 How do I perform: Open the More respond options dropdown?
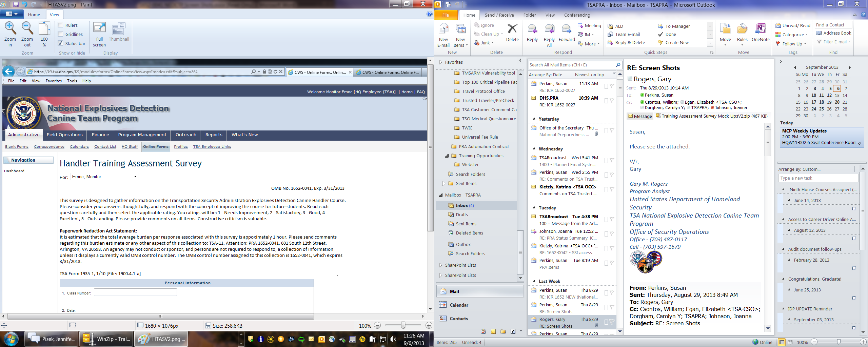[589, 44]
